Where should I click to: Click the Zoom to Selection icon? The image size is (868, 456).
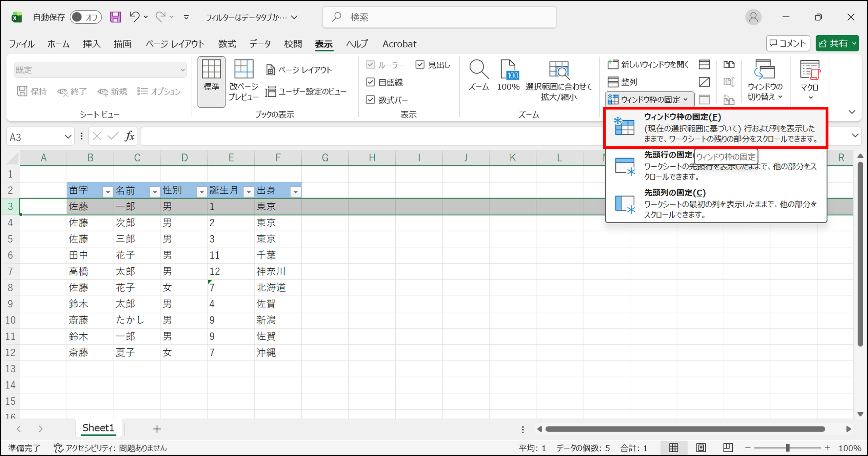(x=559, y=70)
